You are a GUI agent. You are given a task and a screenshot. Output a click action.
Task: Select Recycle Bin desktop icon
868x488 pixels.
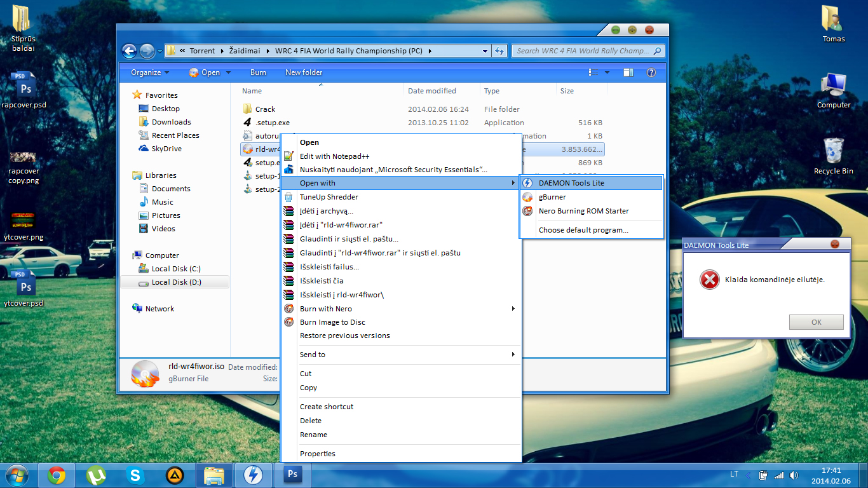(834, 156)
